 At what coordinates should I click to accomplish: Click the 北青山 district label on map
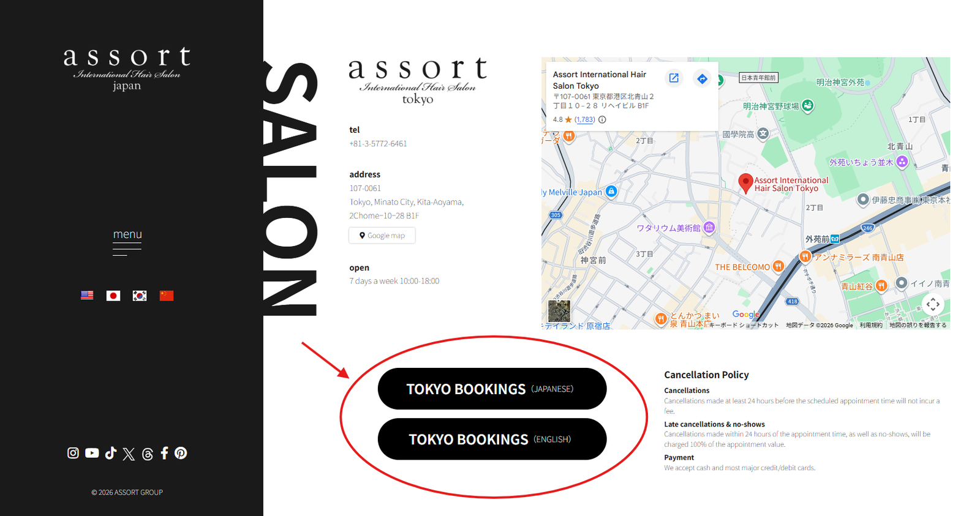coord(900,146)
